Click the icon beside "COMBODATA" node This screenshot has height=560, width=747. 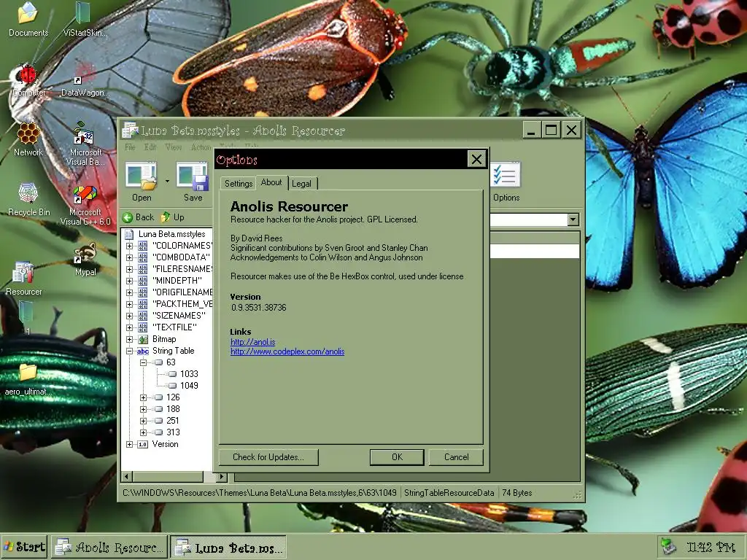click(143, 257)
